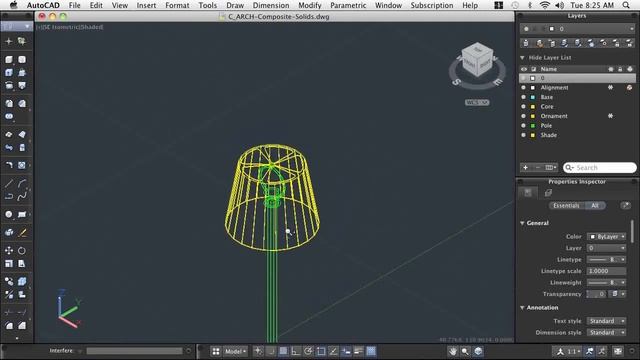Click the leftmost layer tool icon in Layers palette
This screenshot has width=640, height=360.
tap(526, 43)
